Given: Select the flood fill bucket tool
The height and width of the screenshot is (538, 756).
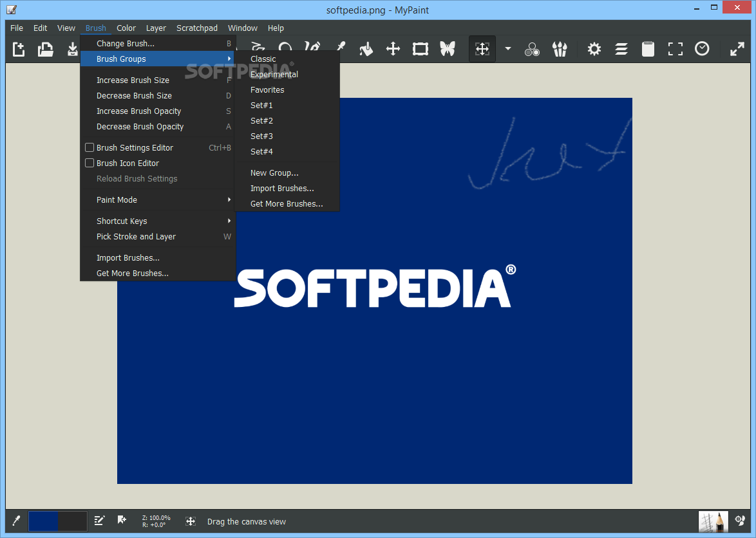Looking at the screenshot, I should 366,49.
